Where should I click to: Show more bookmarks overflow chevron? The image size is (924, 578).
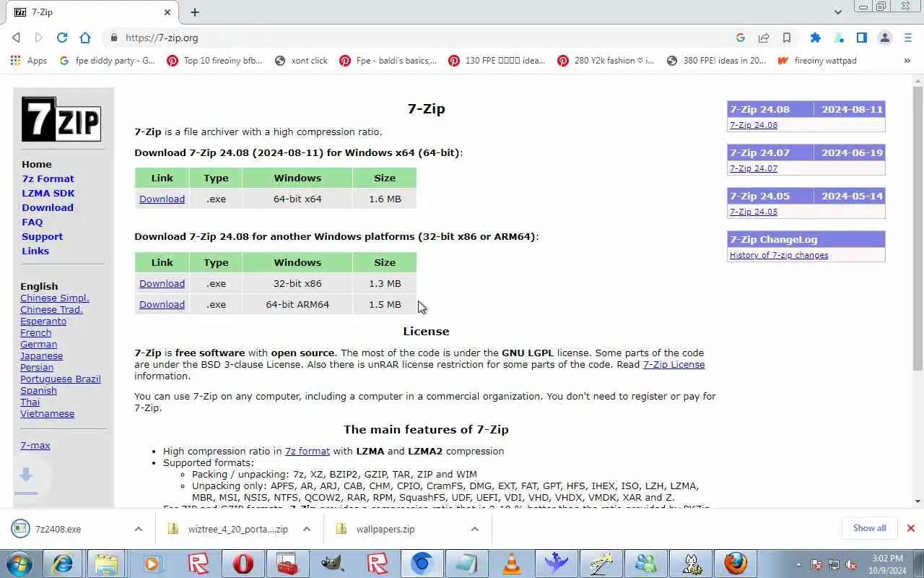pos(907,61)
